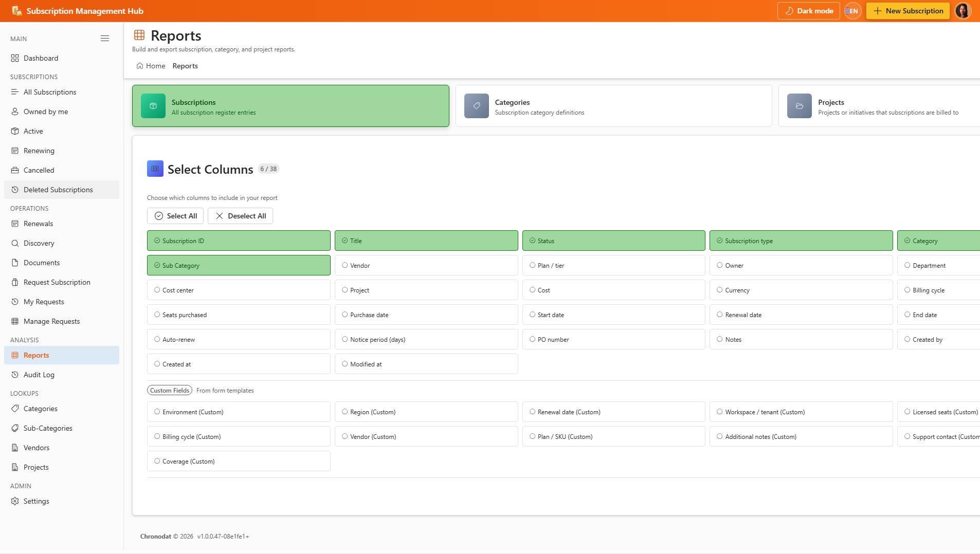The height and width of the screenshot is (554, 980).
Task: Go to All Subscriptions menu item
Action: pyautogui.click(x=62, y=92)
